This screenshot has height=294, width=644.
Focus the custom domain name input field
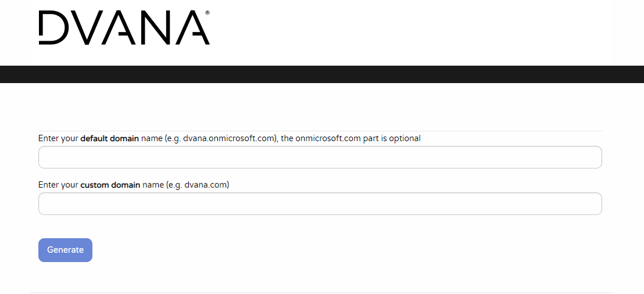tap(320, 204)
